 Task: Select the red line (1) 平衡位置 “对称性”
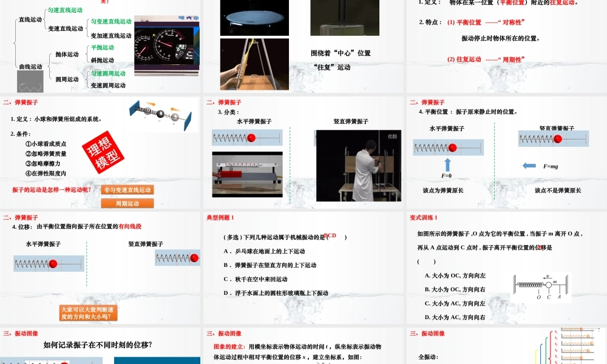click(x=486, y=22)
